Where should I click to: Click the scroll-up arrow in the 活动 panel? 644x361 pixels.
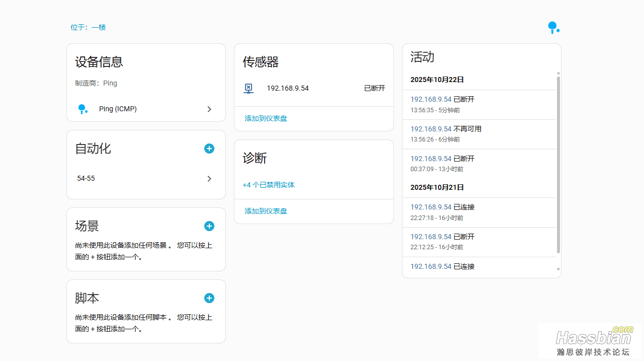(x=558, y=74)
